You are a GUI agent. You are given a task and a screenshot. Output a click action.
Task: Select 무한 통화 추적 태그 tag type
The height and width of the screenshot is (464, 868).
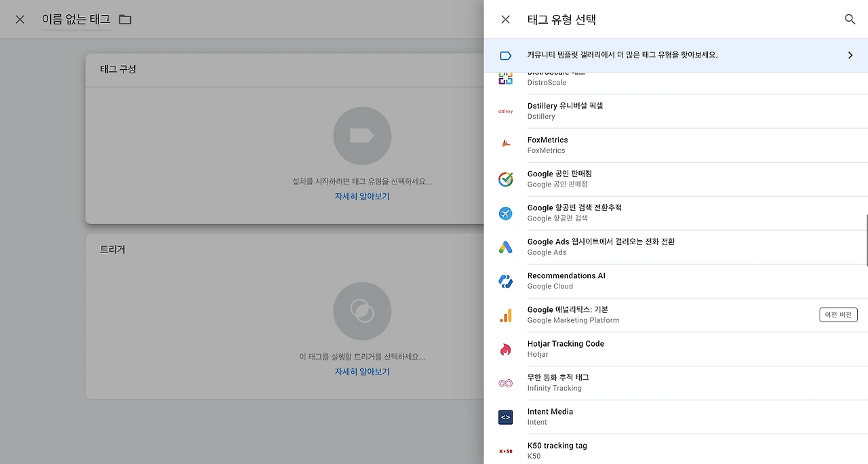pos(675,383)
